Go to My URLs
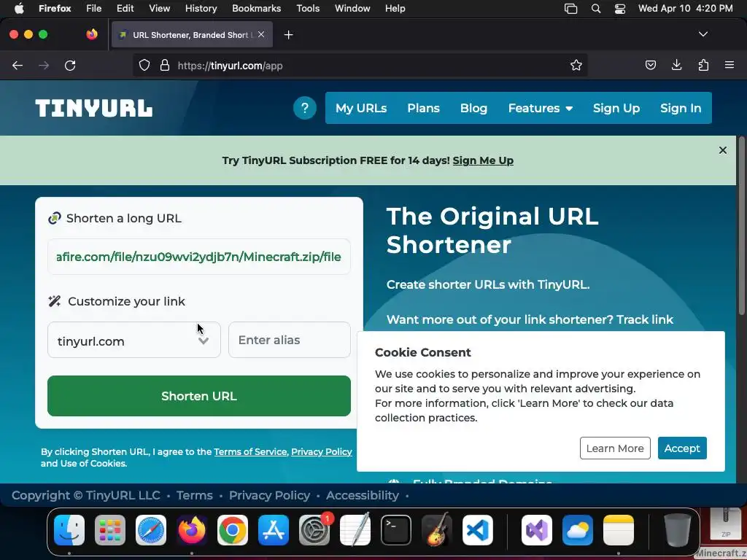The width and height of the screenshot is (747, 560). [x=361, y=108]
